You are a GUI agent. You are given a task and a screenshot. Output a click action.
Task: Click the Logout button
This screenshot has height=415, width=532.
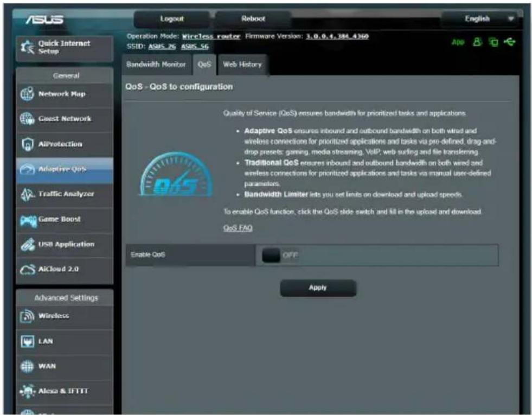point(172,19)
